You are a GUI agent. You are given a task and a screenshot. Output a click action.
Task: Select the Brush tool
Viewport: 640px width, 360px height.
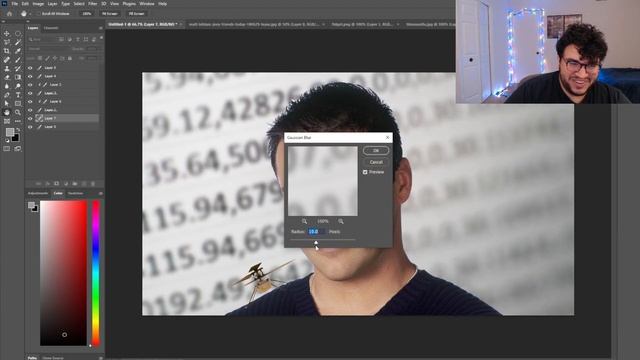point(18,60)
